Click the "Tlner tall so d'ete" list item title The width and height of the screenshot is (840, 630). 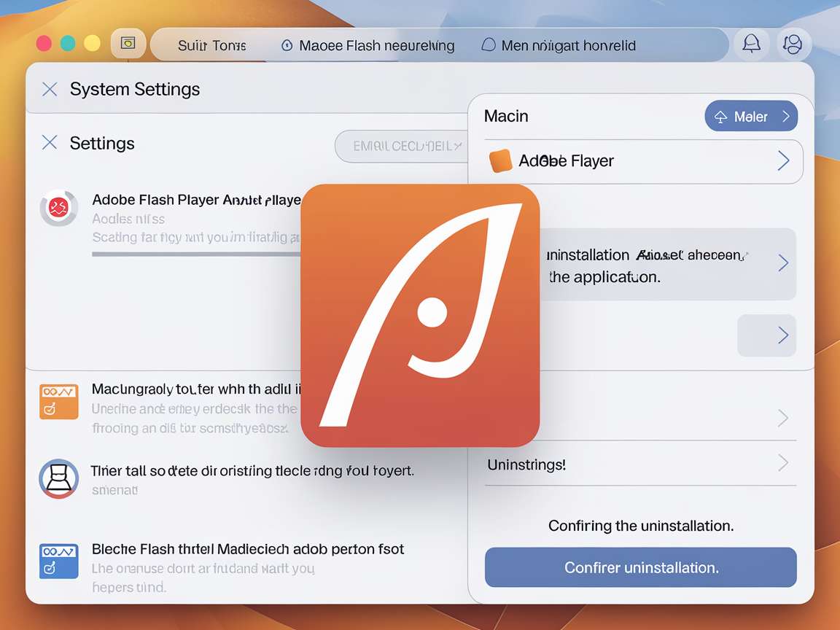coord(252,471)
